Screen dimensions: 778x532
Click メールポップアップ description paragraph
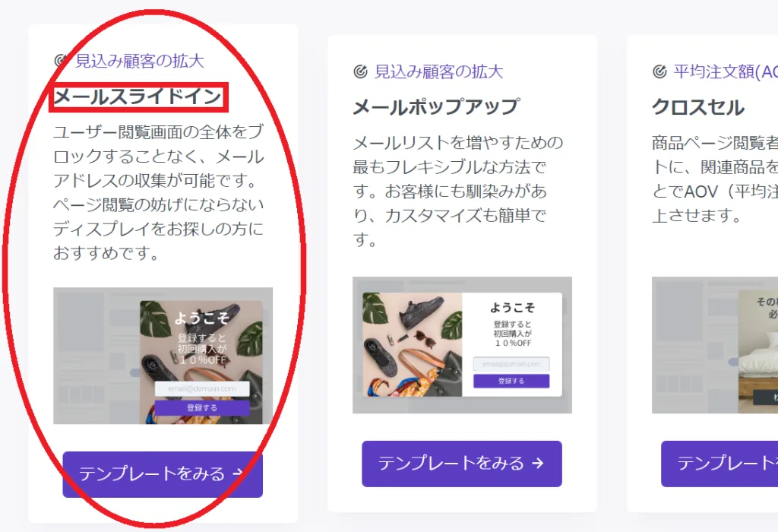tap(457, 191)
